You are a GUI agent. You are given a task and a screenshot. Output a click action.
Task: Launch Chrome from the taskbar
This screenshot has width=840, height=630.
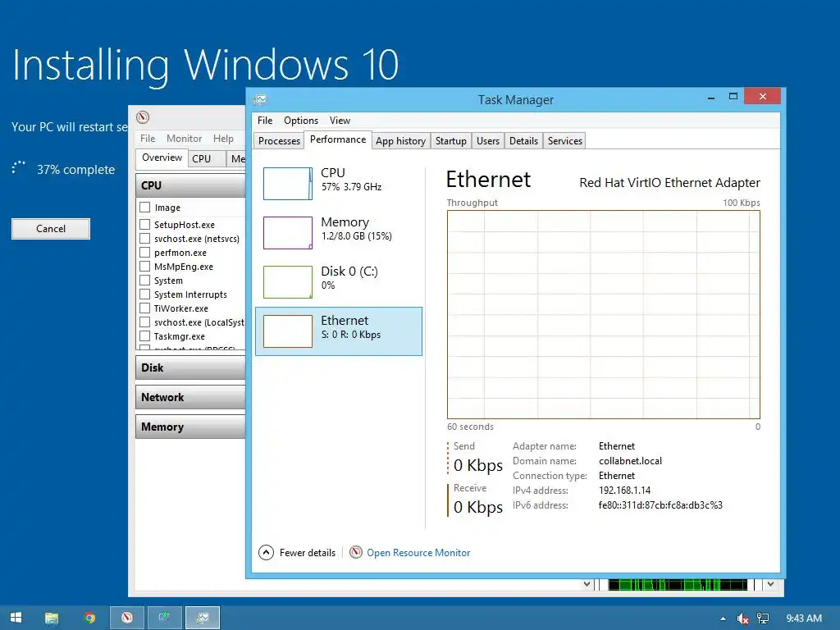(90, 618)
